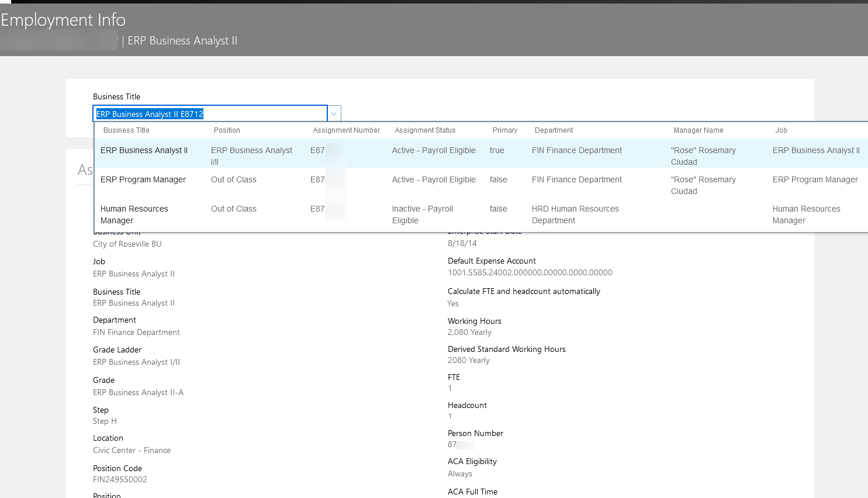Click the Job column header
Viewport: 868px width, 498px height.
coord(781,130)
